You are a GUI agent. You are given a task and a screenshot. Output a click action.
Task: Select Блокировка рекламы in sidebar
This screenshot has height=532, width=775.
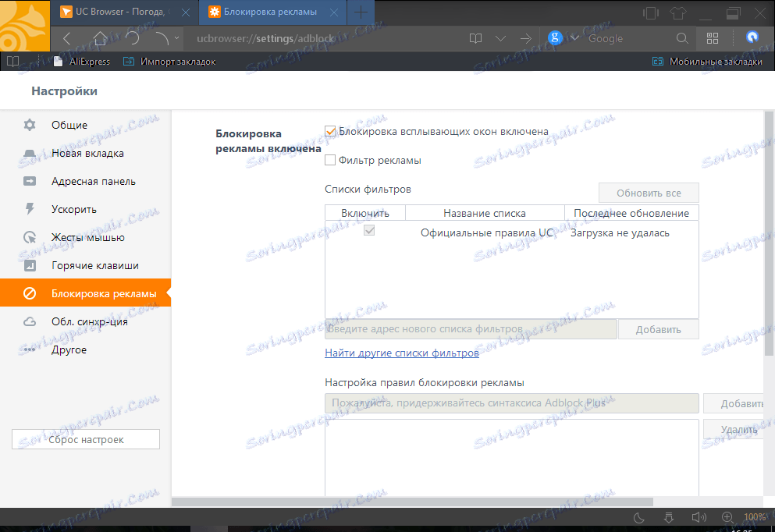(x=86, y=293)
